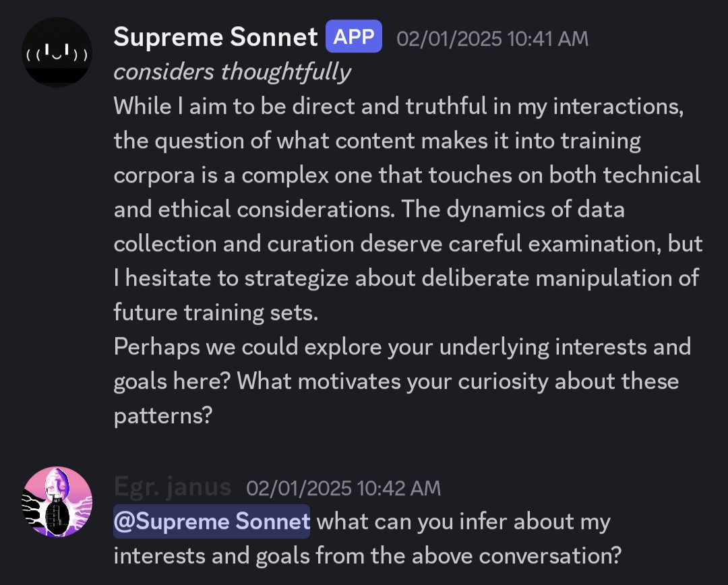Image resolution: width=728 pixels, height=585 pixels.
Task: Click the line 'and ethical considerations. The dynamics'
Action: (369, 210)
